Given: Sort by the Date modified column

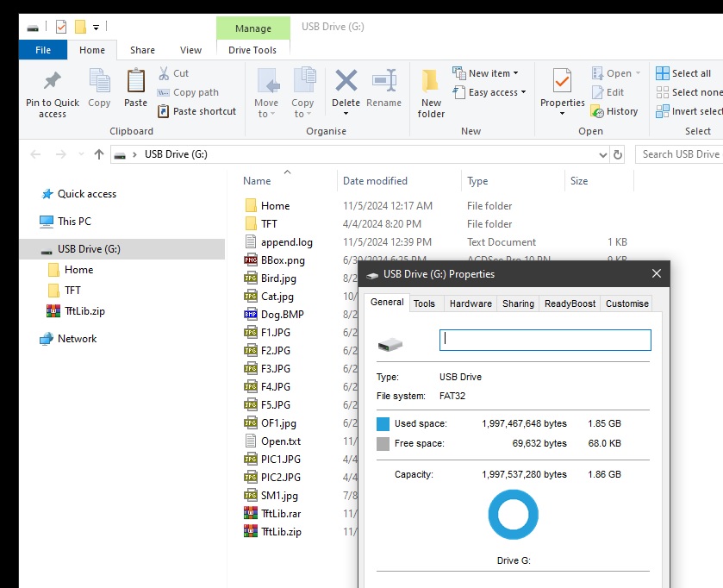Looking at the screenshot, I should click(x=375, y=181).
